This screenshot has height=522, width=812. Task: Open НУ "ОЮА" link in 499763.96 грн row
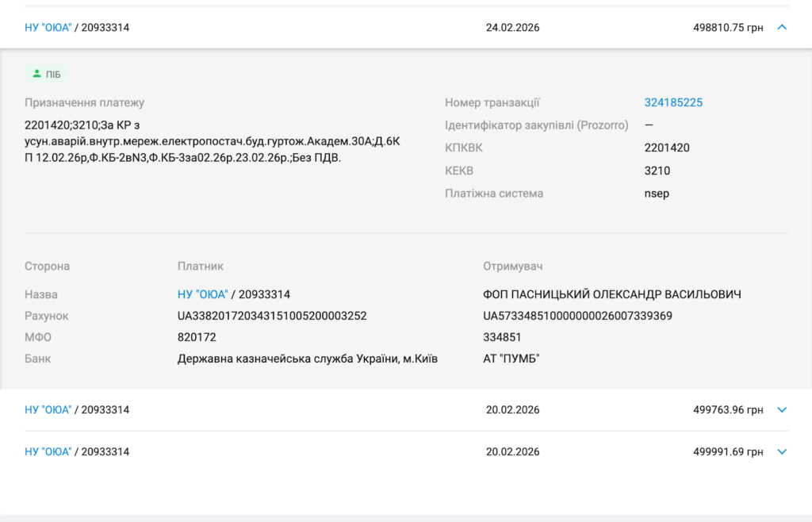click(48, 410)
